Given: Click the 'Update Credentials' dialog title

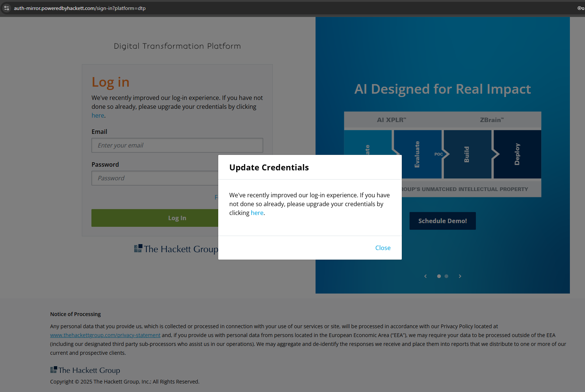Looking at the screenshot, I should [269, 167].
